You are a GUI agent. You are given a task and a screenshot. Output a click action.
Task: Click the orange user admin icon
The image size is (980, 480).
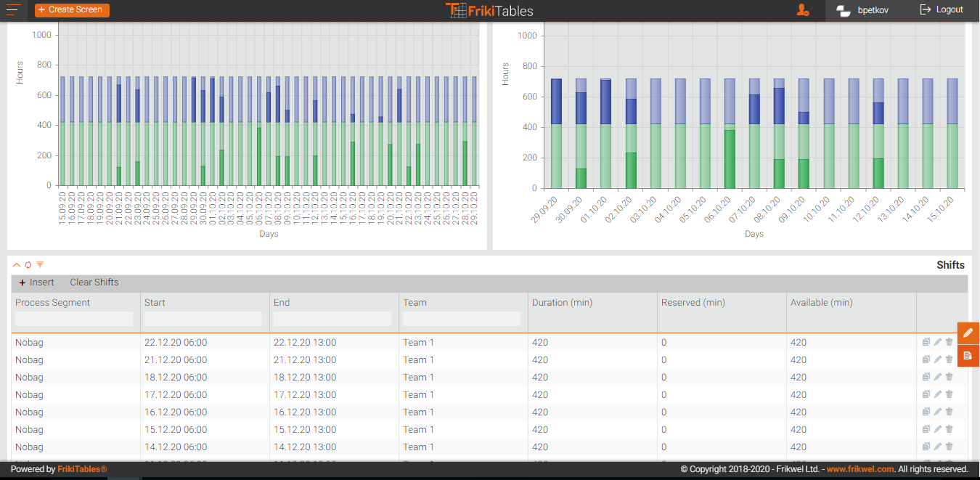(x=802, y=10)
